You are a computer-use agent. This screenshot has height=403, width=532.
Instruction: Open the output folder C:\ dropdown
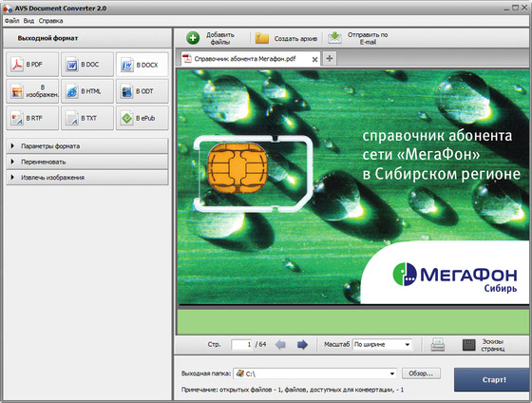[x=314, y=374]
